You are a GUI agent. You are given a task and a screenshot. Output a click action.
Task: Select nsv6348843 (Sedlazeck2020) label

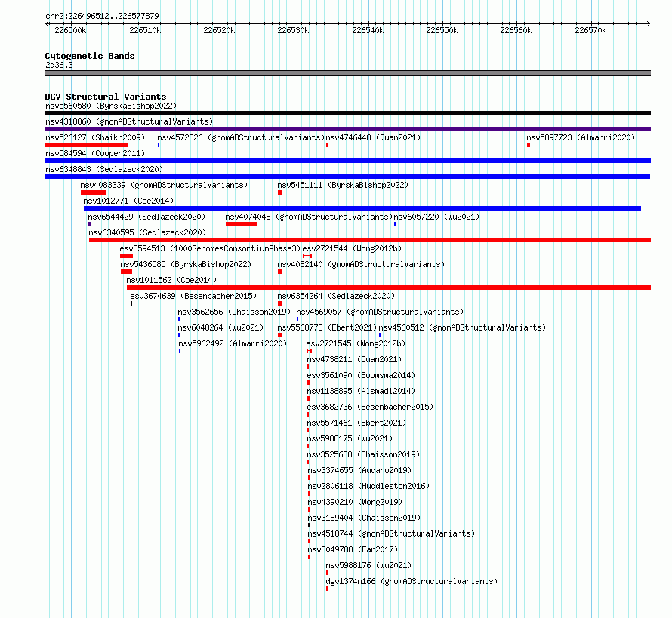(x=104, y=169)
